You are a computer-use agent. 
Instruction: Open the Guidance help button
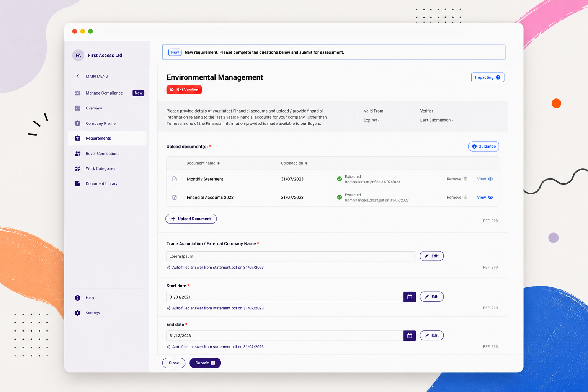click(483, 146)
